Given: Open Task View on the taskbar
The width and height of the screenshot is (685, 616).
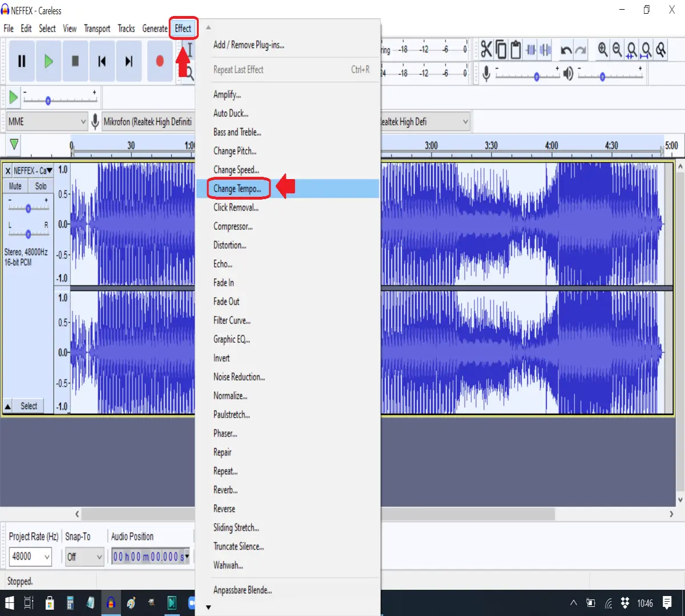Looking at the screenshot, I should [29, 603].
